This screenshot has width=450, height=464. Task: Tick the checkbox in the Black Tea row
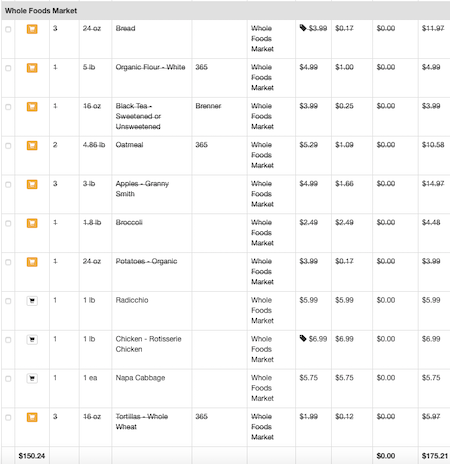pos(8,107)
